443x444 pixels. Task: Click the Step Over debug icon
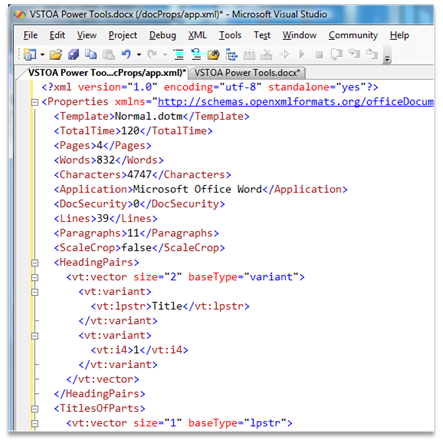pos(354,54)
